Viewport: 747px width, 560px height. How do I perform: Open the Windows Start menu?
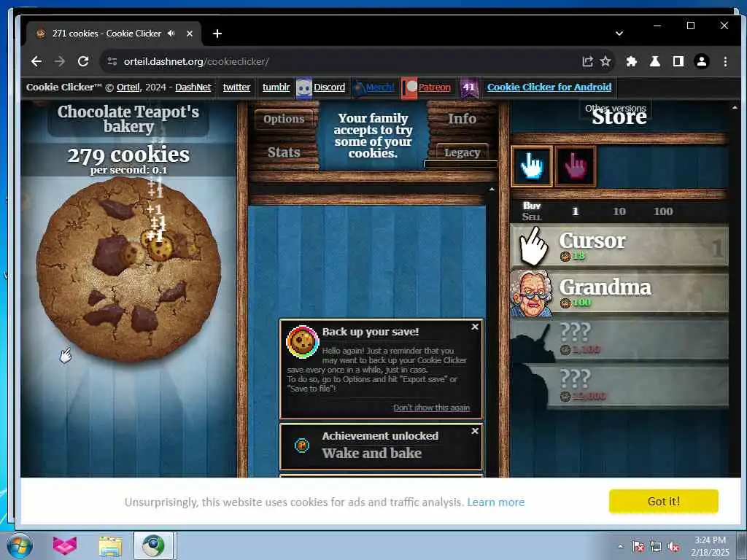tap(20, 545)
